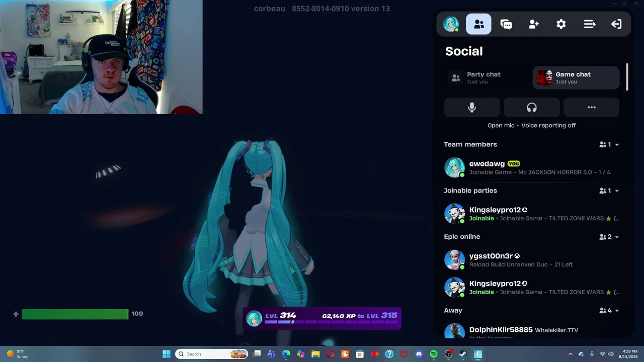Click the taskbar Search box

coord(212,354)
